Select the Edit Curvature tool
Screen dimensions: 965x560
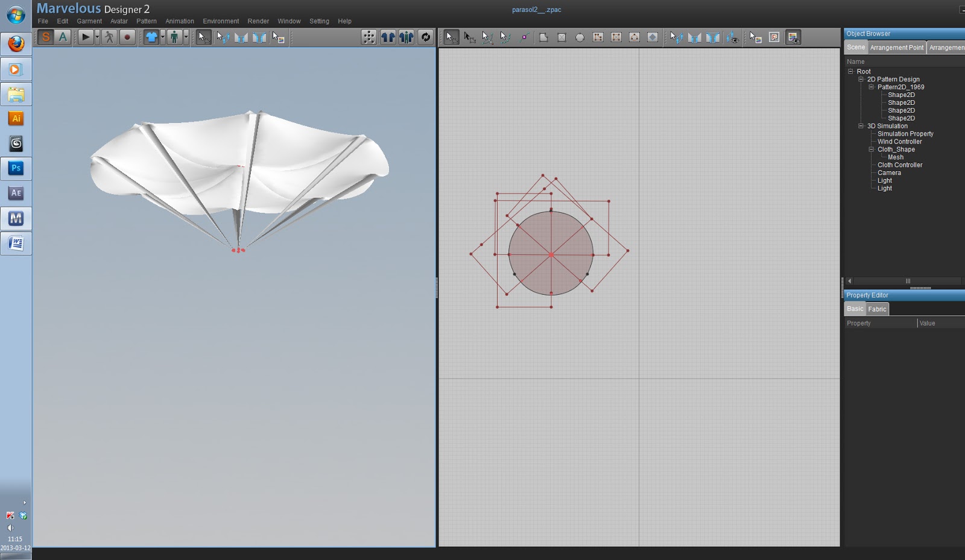pos(487,37)
